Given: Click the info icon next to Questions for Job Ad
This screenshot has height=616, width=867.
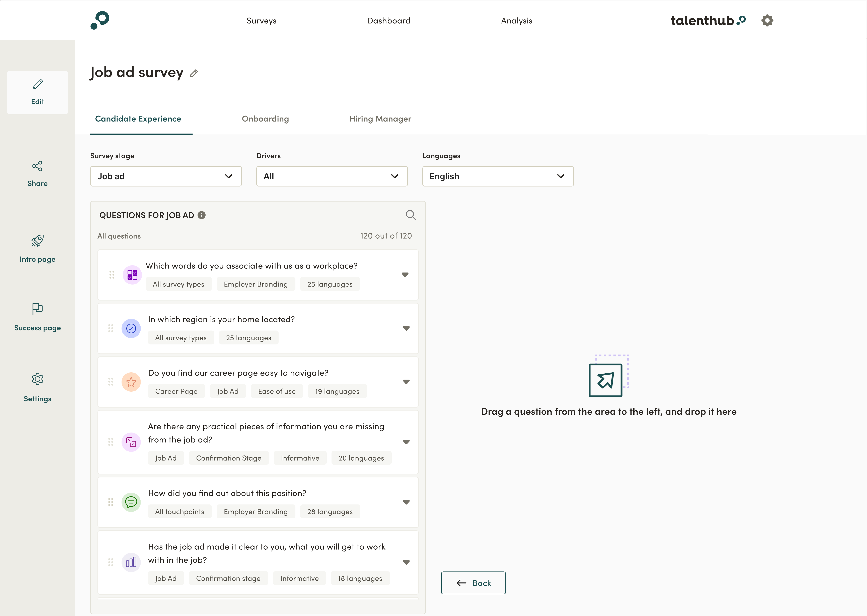Looking at the screenshot, I should pos(202,215).
